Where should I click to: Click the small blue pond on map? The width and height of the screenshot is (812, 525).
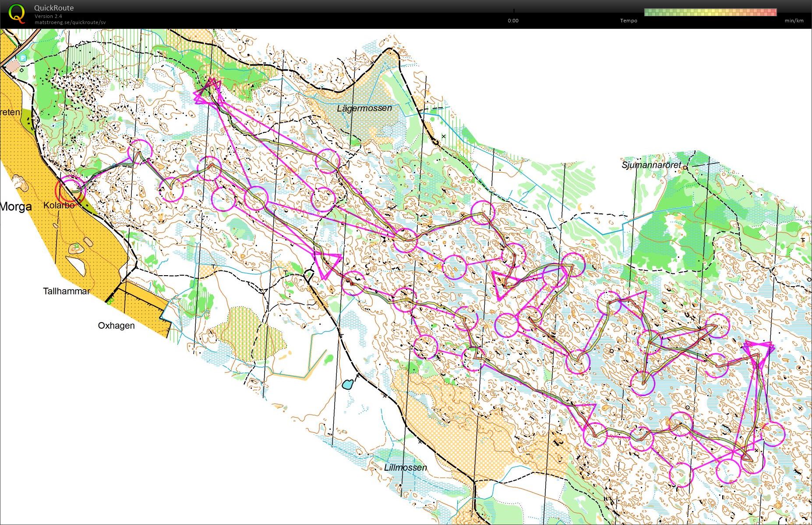pos(348,385)
